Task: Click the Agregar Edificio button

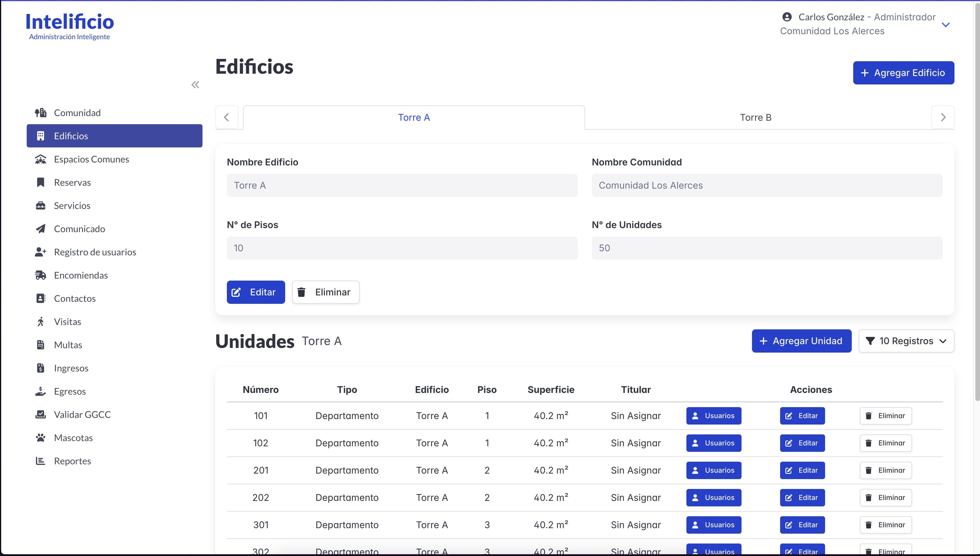Action: (x=903, y=73)
